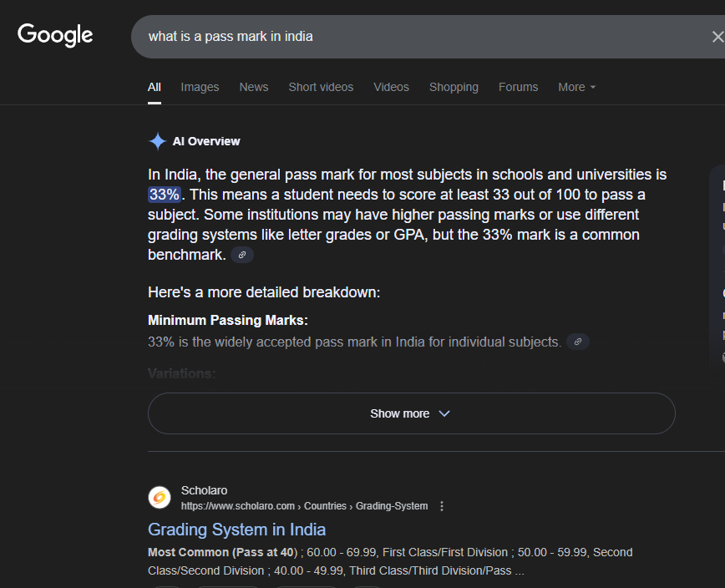
Task: Open 'Grading System in India' result
Action: [x=236, y=530]
